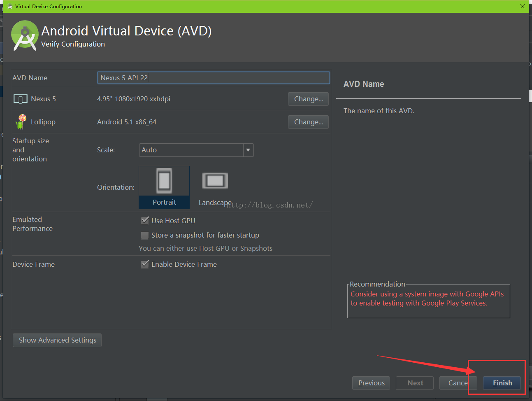Viewport: 532px width, 401px height.
Task: Focus the AVD Name text field
Action: [214, 78]
